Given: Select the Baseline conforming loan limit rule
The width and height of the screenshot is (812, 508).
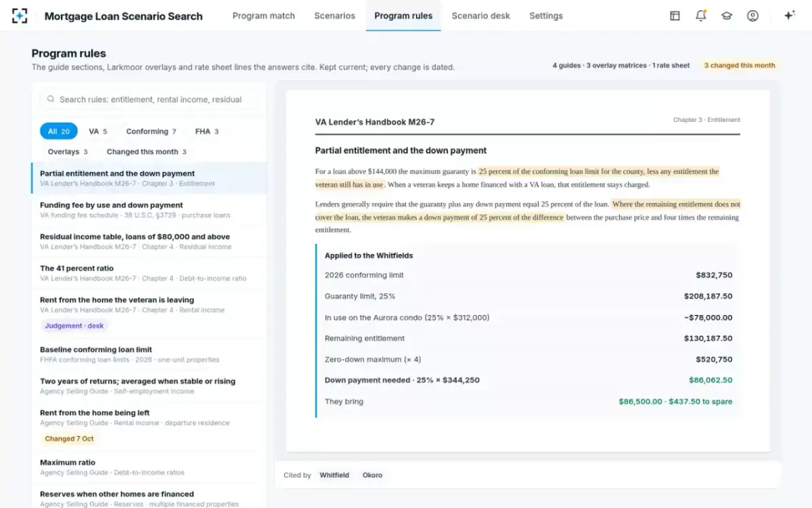Looking at the screenshot, I should [149, 354].
